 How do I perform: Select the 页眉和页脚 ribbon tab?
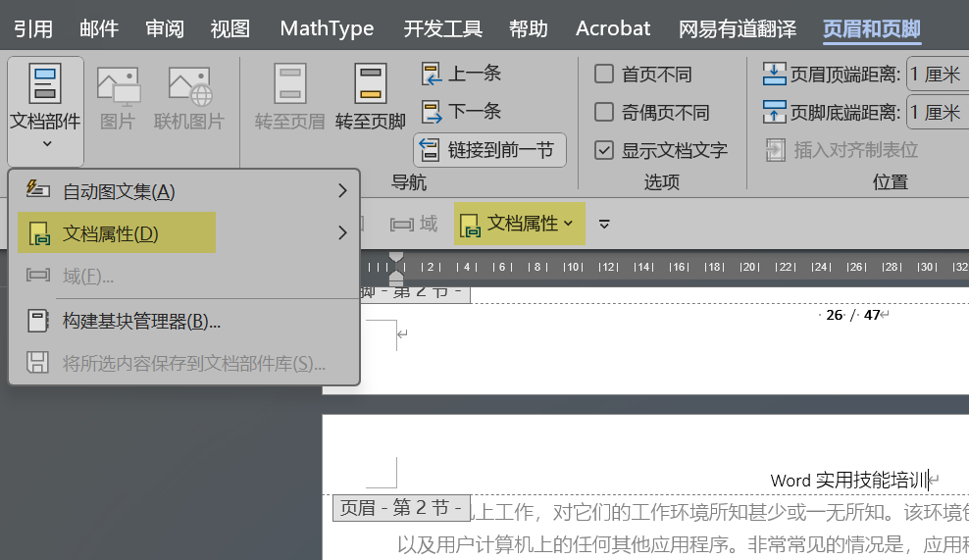(x=872, y=28)
